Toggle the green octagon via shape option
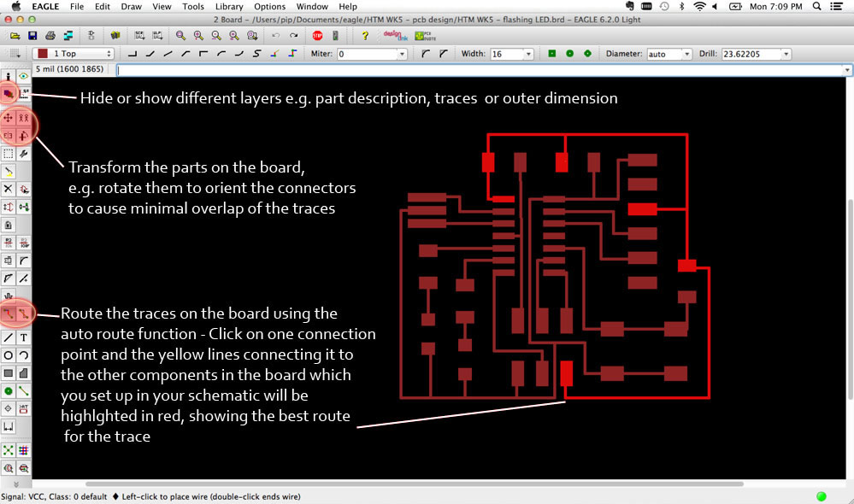 pos(589,52)
